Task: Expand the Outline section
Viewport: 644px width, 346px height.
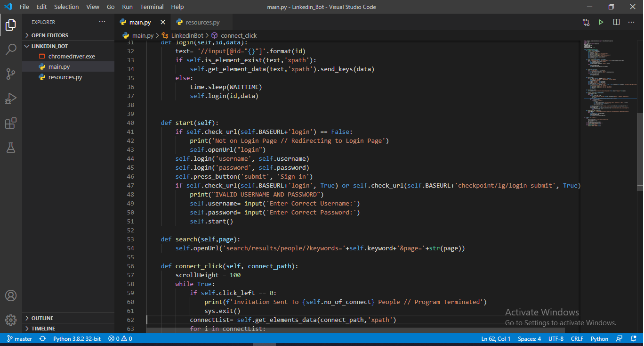Action: [x=68, y=318]
